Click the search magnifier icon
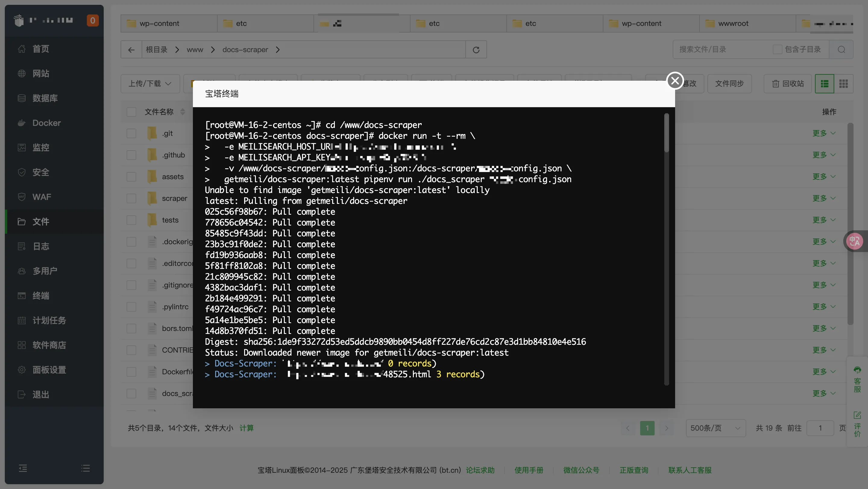 [x=841, y=49]
